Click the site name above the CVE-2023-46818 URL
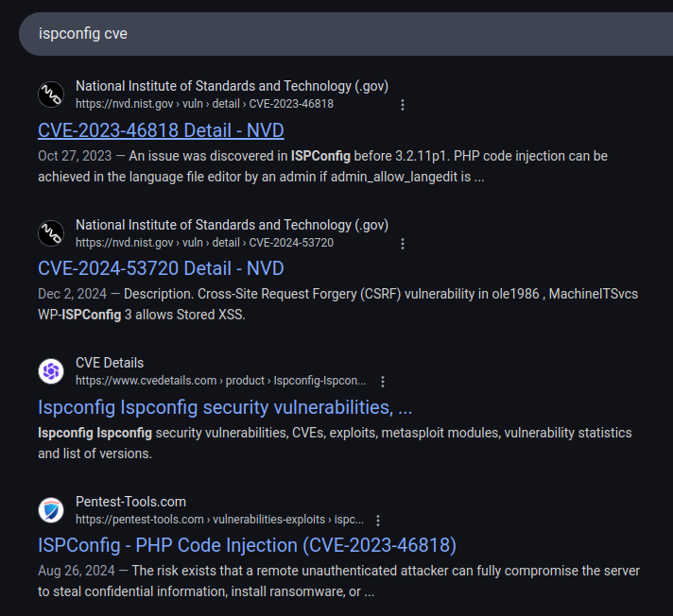Screen dimensions: 673x616 tap(232, 86)
